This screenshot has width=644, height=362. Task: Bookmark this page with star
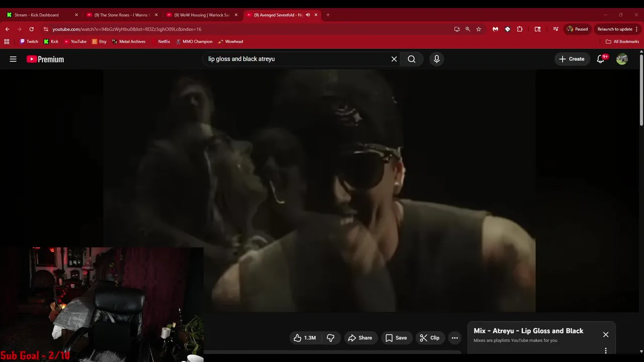tap(478, 29)
